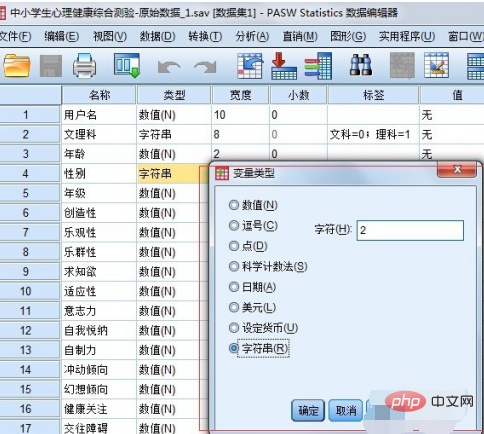Click width value 10 for 用户名
Screen dimensions: 484x434
(x=240, y=115)
